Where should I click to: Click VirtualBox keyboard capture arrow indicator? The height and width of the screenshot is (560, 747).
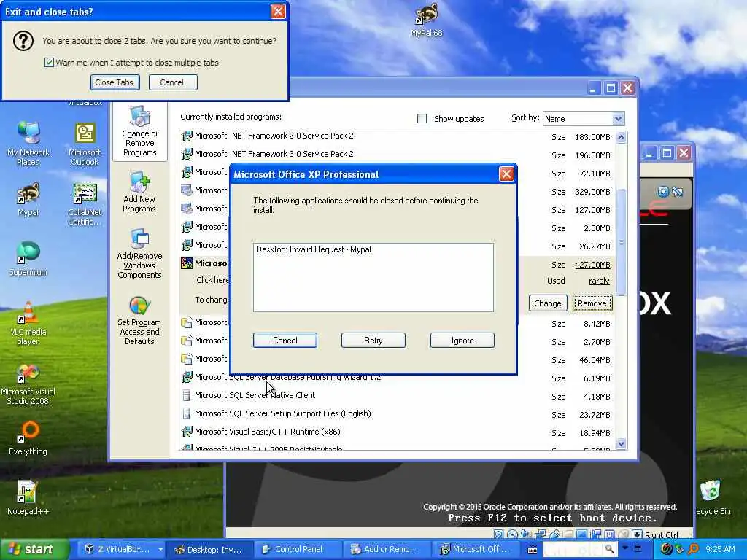tap(637, 534)
